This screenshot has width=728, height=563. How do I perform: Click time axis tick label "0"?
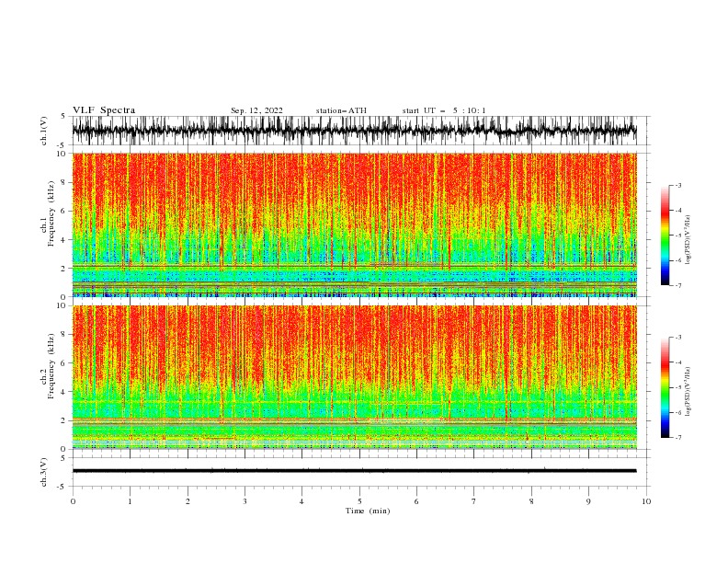click(73, 501)
